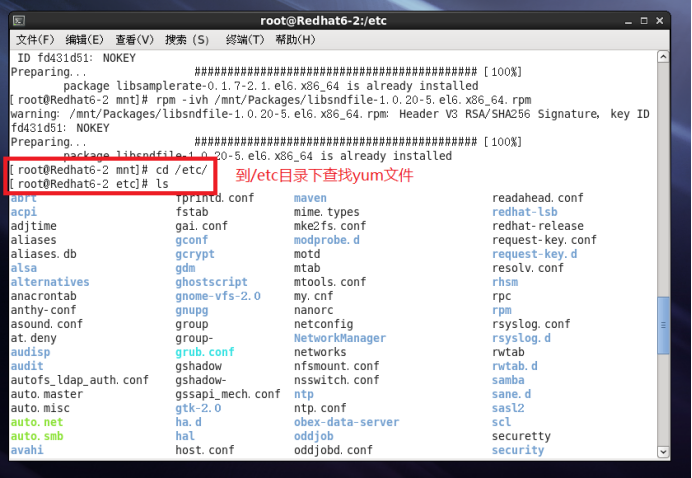Open the 终端(T) menu
Viewport: 692px width, 478px height.
point(245,40)
